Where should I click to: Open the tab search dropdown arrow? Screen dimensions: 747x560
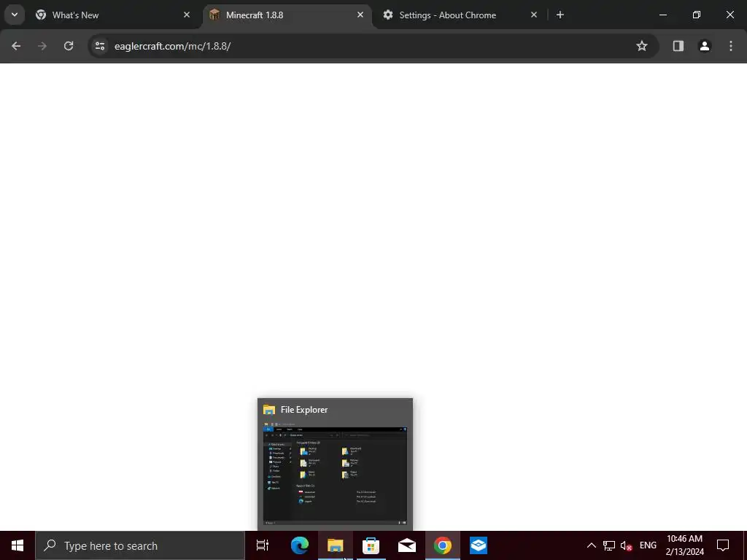pyautogui.click(x=15, y=15)
